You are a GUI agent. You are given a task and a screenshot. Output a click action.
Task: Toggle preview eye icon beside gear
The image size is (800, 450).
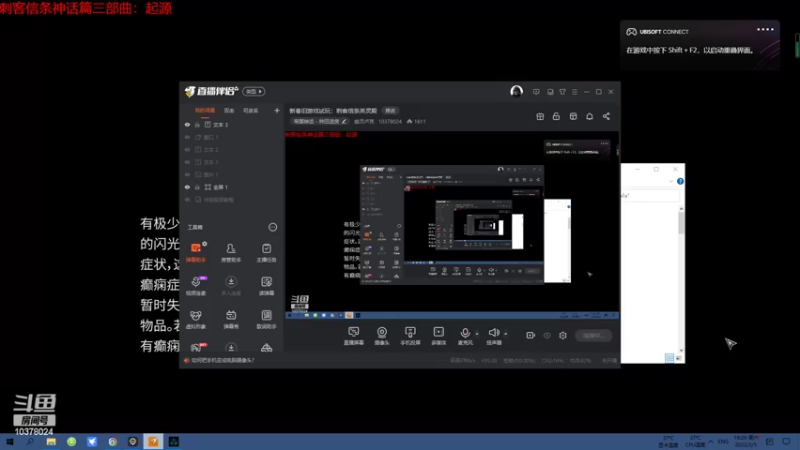click(x=547, y=335)
